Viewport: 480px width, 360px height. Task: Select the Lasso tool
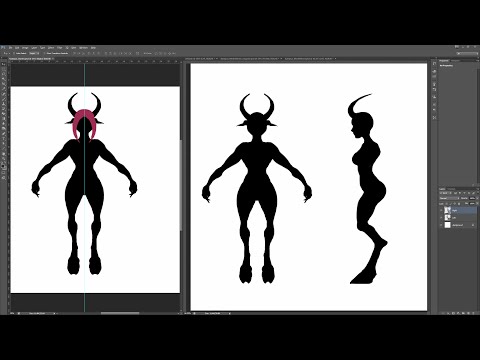(x=4, y=73)
